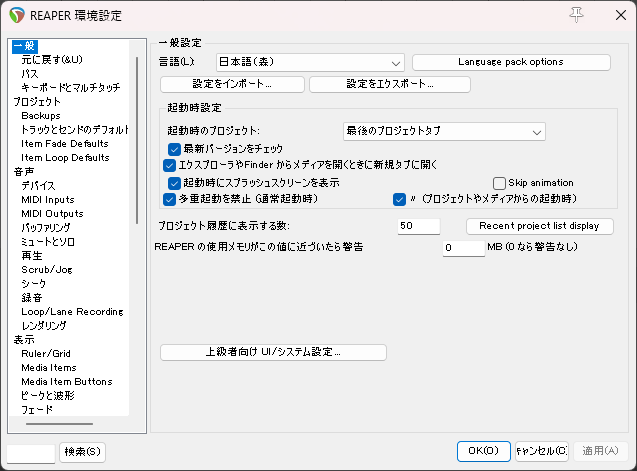The height and width of the screenshot is (471, 637).
Task: Open Scrub/Jog settings
Action: 47,270
